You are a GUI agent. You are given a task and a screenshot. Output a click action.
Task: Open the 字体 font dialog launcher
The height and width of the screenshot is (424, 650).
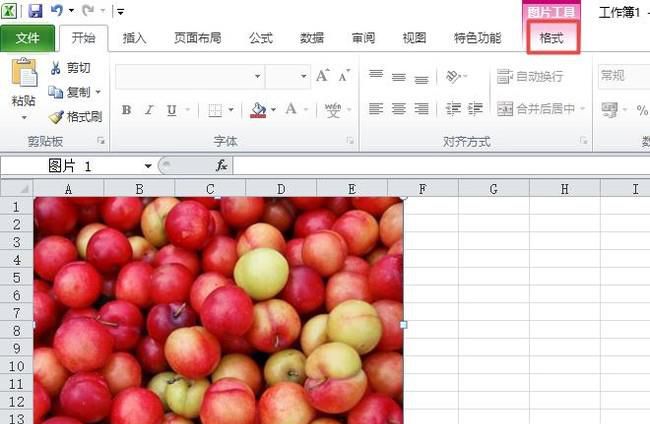(x=350, y=141)
